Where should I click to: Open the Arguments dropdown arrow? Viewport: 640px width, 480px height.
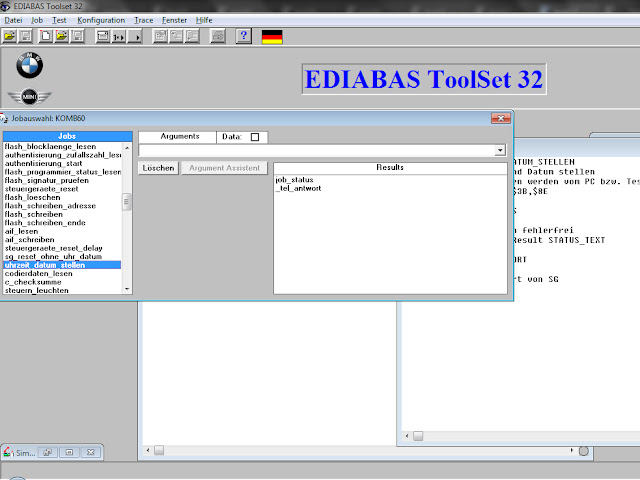(x=500, y=150)
